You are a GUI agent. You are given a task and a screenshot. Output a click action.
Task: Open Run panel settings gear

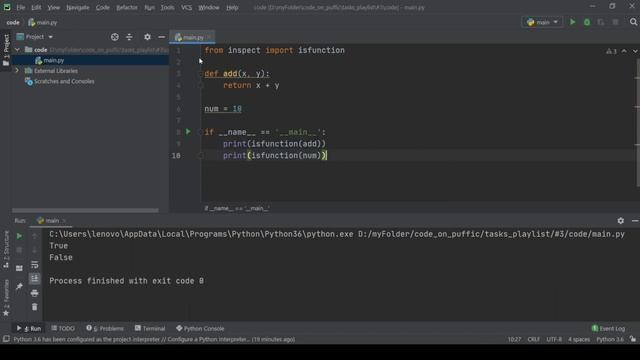point(620,220)
